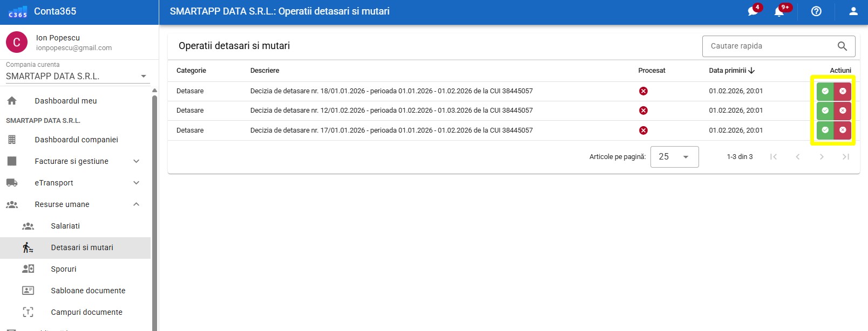
Task: Expand the Facturare si gestiune menu
Action: tap(136, 161)
